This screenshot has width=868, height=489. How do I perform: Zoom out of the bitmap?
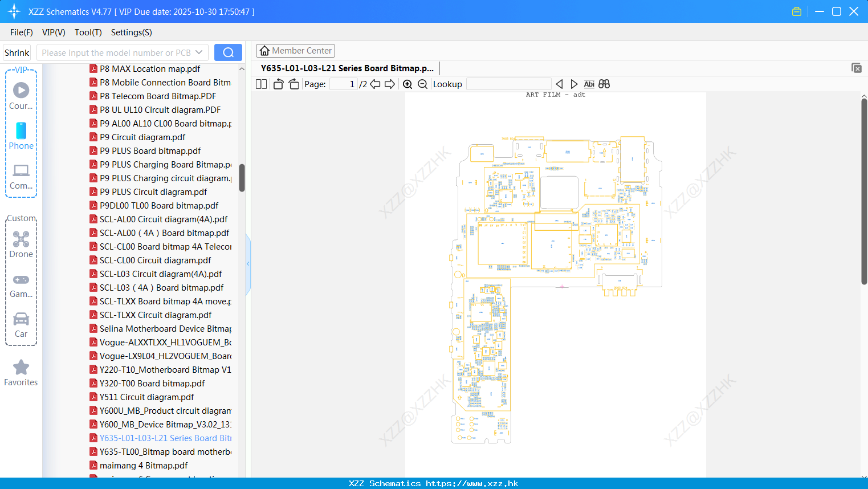422,84
